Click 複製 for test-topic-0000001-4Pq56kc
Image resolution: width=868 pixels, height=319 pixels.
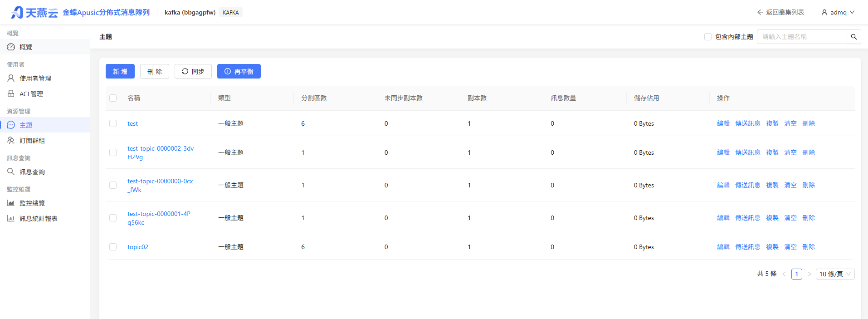[772, 218]
